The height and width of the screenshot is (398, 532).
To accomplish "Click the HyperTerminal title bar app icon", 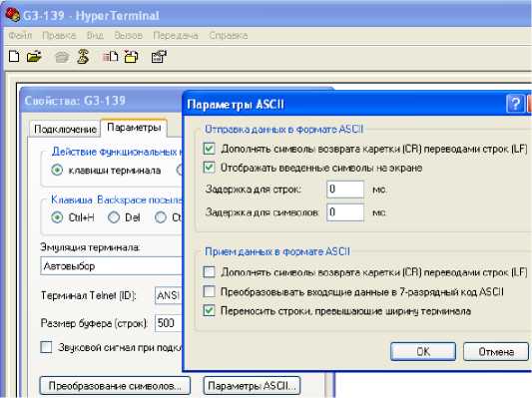I will coord(13,15).
